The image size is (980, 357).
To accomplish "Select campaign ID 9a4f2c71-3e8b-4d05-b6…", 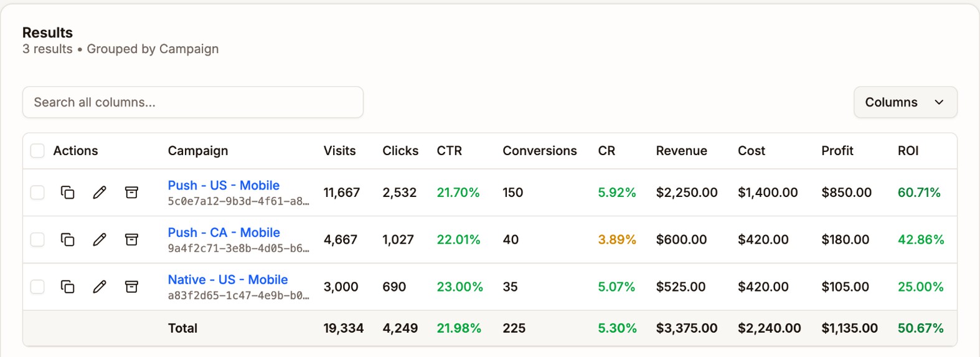I will point(238,248).
